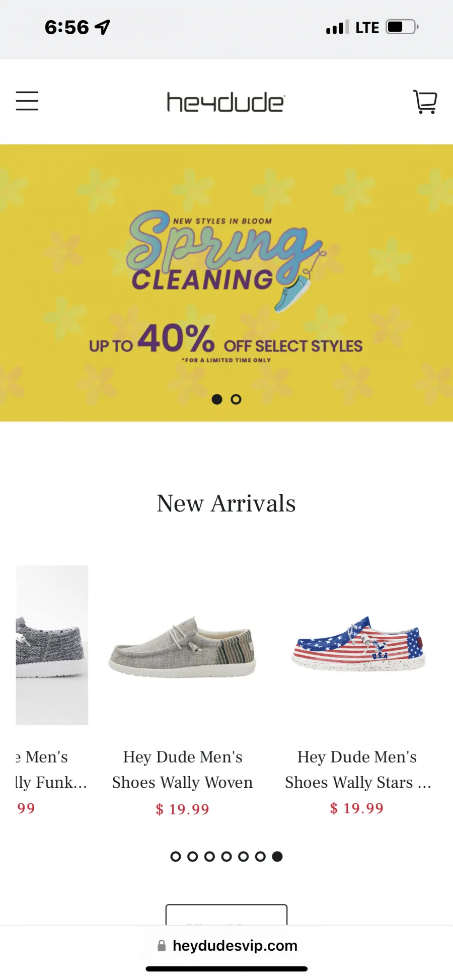Tap the heydude logo
Image resolution: width=453 pixels, height=980 pixels.
pyautogui.click(x=226, y=102)
